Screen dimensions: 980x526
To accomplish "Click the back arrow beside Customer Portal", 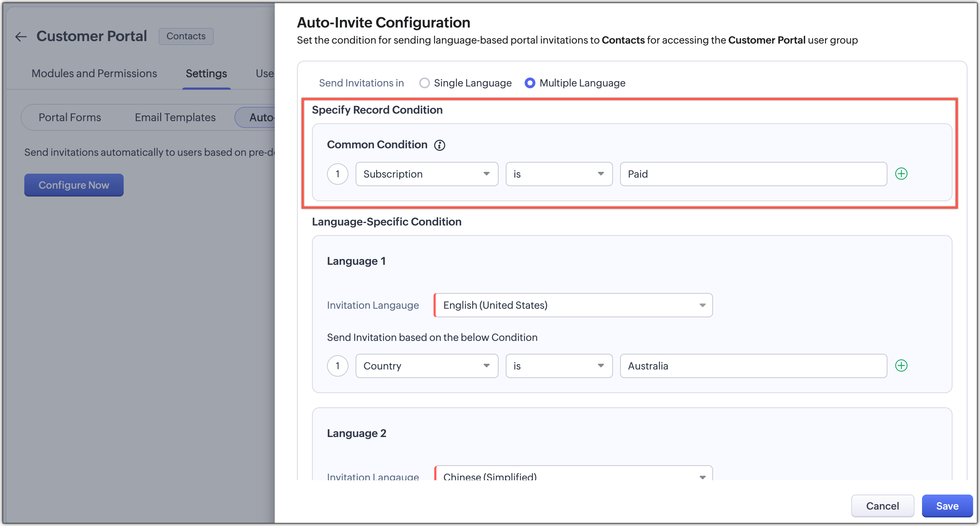I will coord(21,36).
